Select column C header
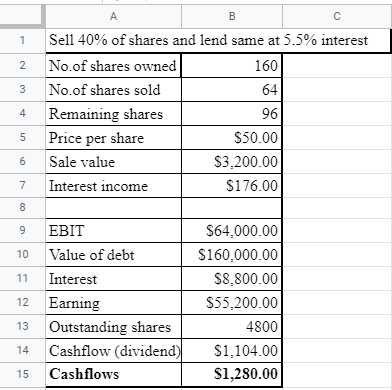 (x=337, y=16)
